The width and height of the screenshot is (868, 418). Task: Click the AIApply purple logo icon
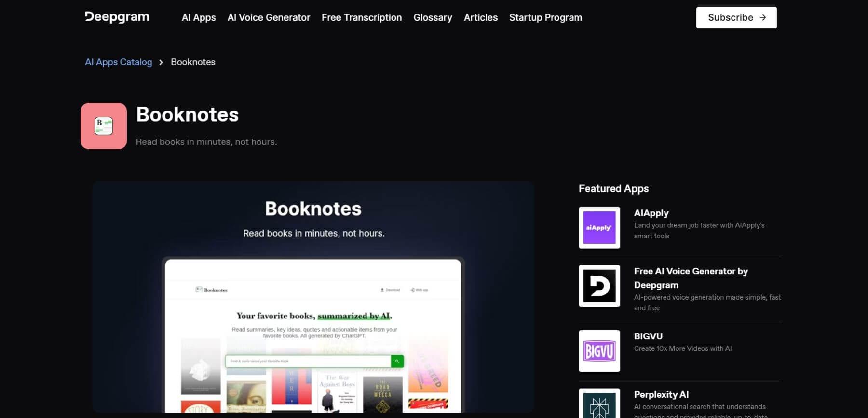[x=599, y=227]
